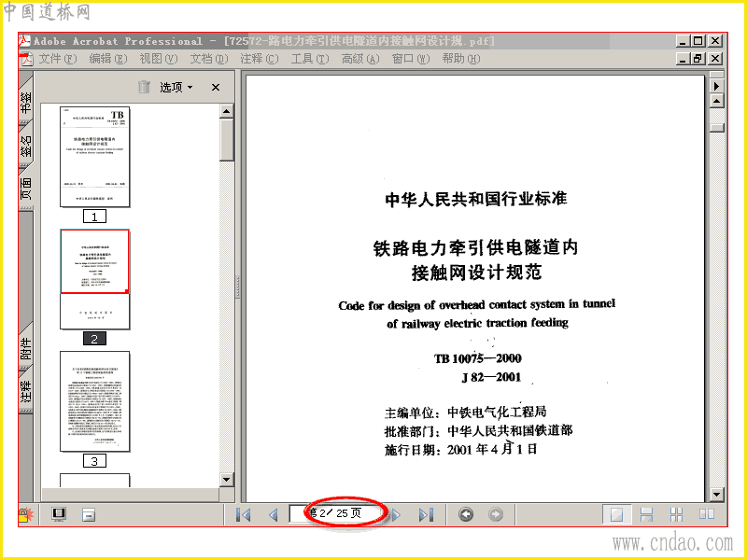This screenshot has height=560, width=747.
Task: Click the full screen view icon
Action: click(x=59, y=515)
